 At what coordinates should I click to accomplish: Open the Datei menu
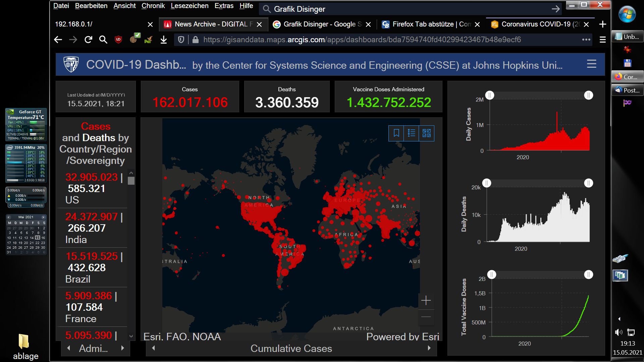pos(61,6)
